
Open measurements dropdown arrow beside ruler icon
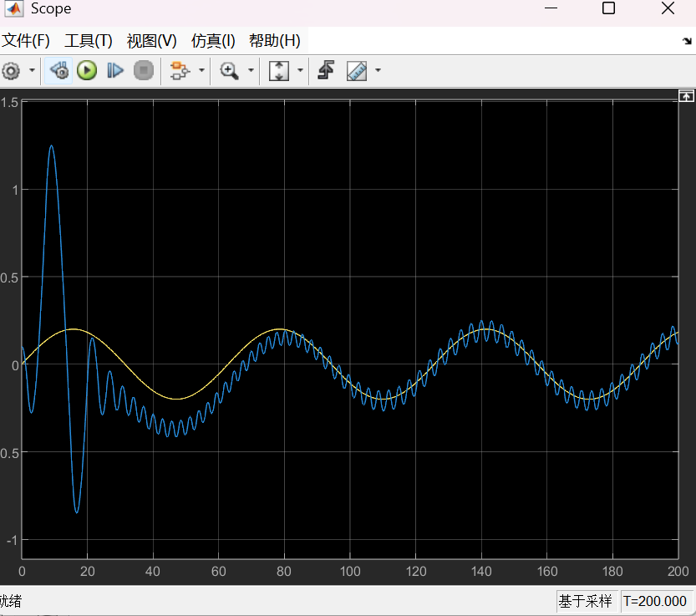point(378,71)
